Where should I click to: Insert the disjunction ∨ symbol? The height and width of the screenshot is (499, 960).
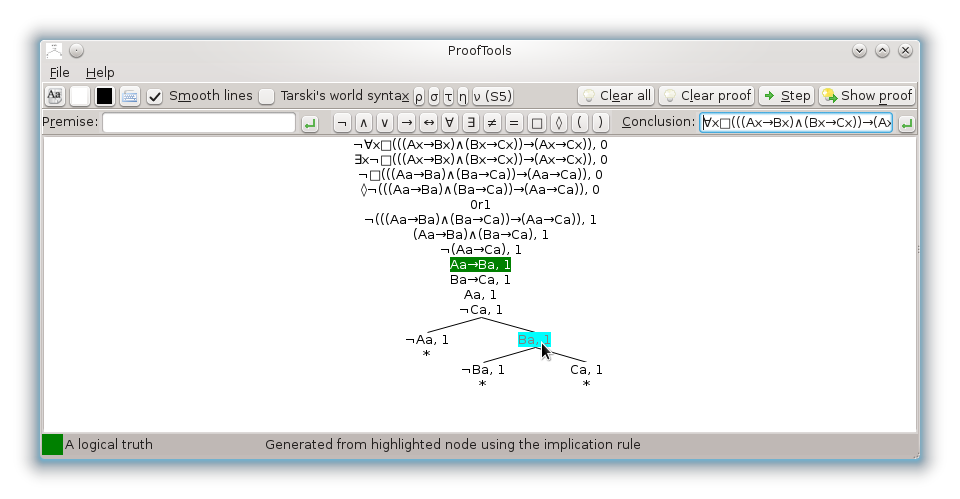(385, 123)
